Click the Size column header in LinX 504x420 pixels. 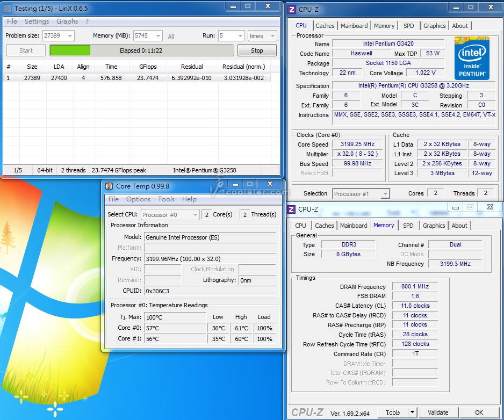(x=32, y=67)
